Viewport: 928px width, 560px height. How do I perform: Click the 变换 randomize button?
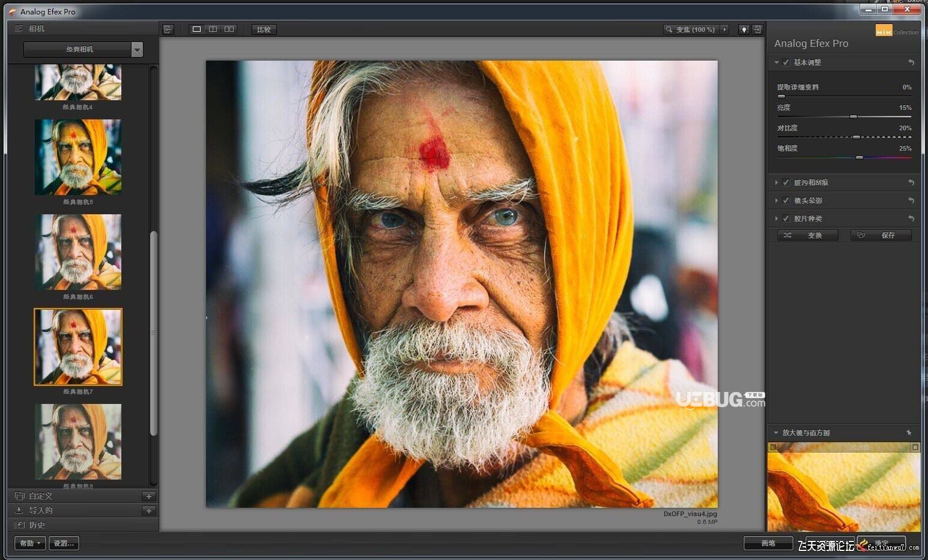(808, 235)
